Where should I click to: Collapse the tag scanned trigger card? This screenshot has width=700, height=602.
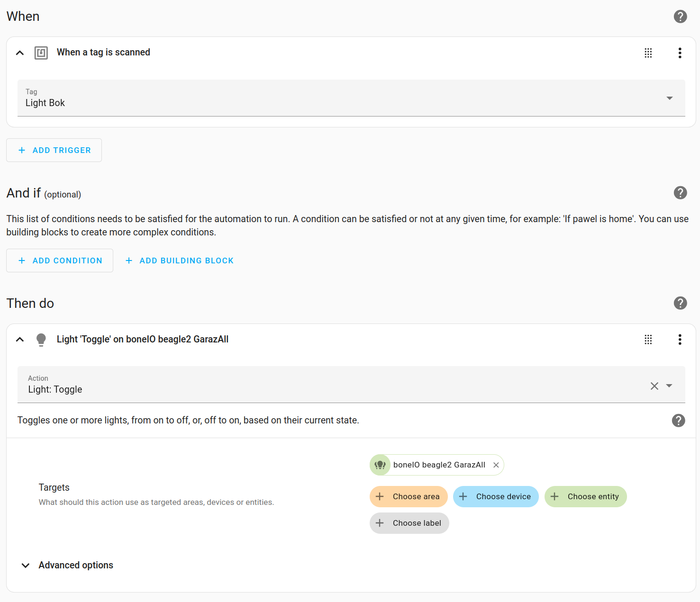point(20,53)
